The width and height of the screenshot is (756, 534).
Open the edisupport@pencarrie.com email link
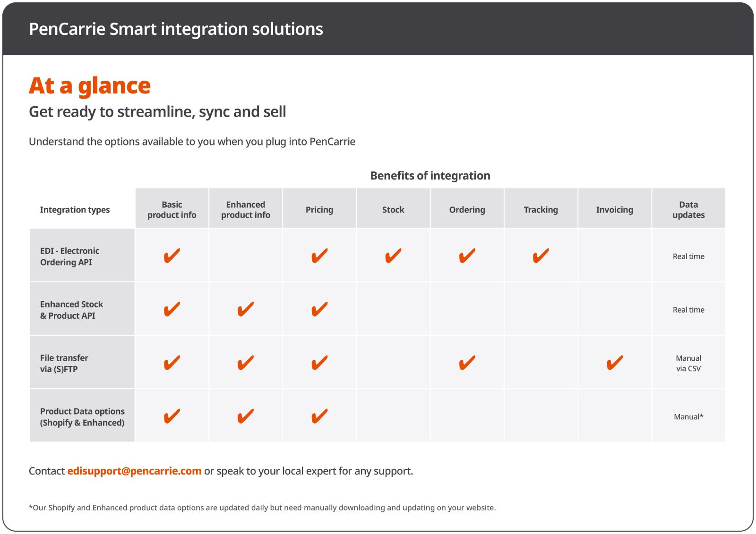(x=134, y=471)
